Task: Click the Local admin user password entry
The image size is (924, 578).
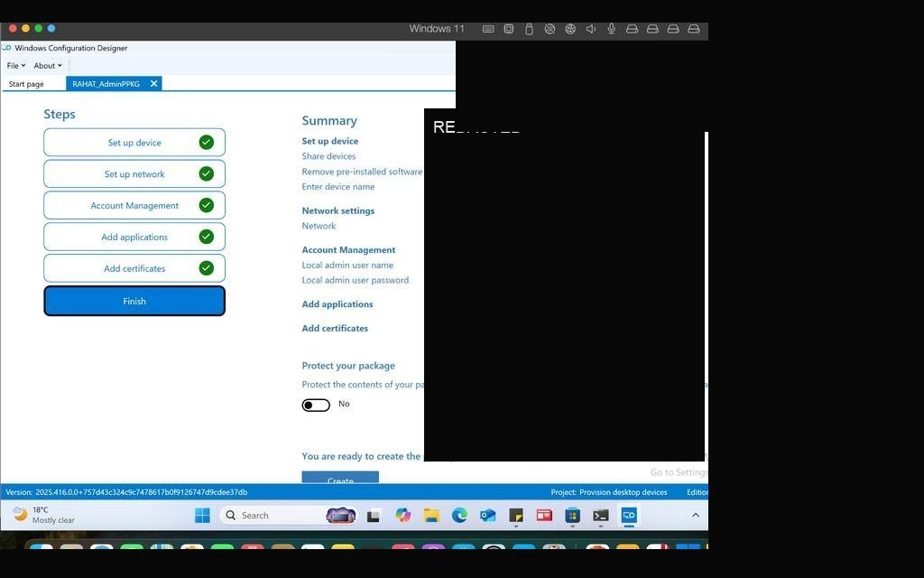Action: [x=356, y=280]
